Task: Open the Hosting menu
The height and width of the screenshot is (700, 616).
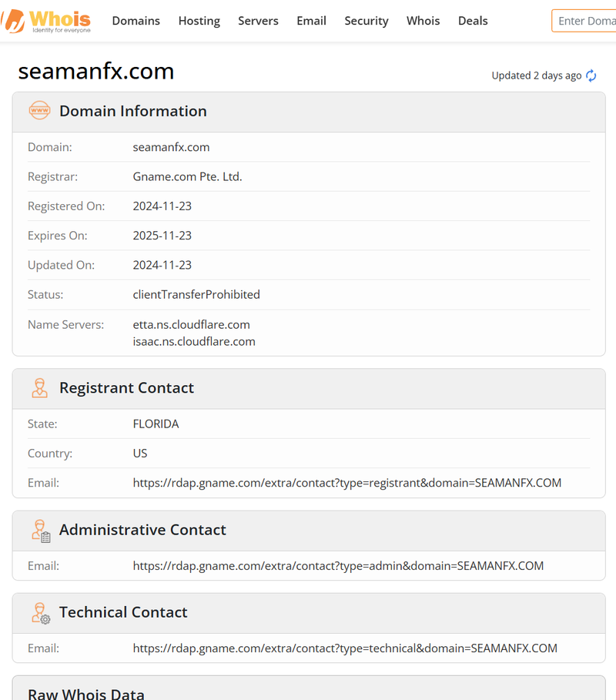Action: [199, 21]
